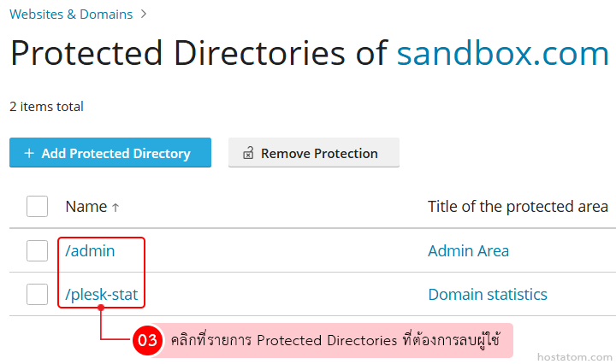Open the /admin protected directory
This screenshot has height=364, width=616.
point(91,251)
